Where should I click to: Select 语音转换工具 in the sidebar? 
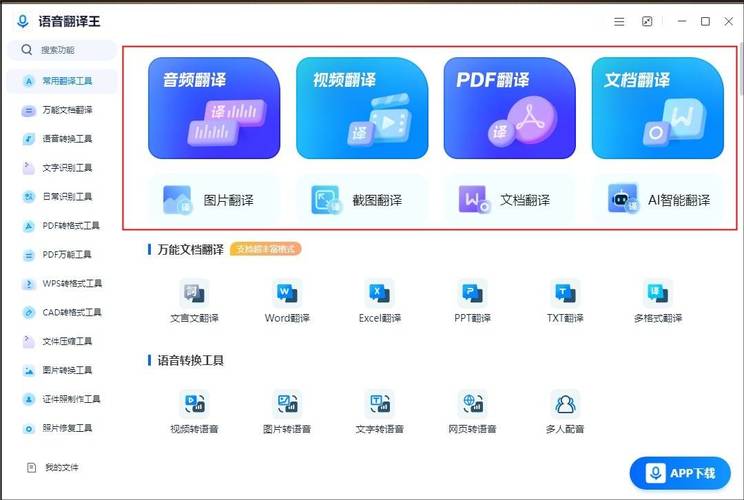point(62,139)
